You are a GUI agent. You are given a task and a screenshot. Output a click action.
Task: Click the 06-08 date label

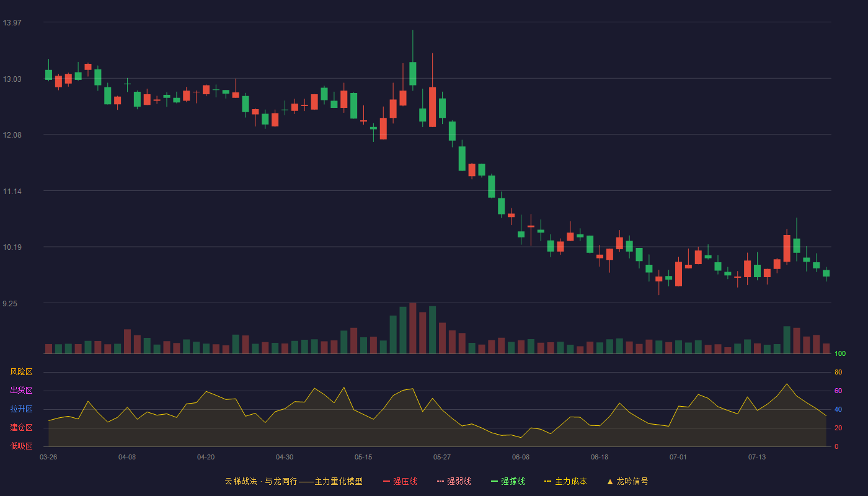coord(521,457)
